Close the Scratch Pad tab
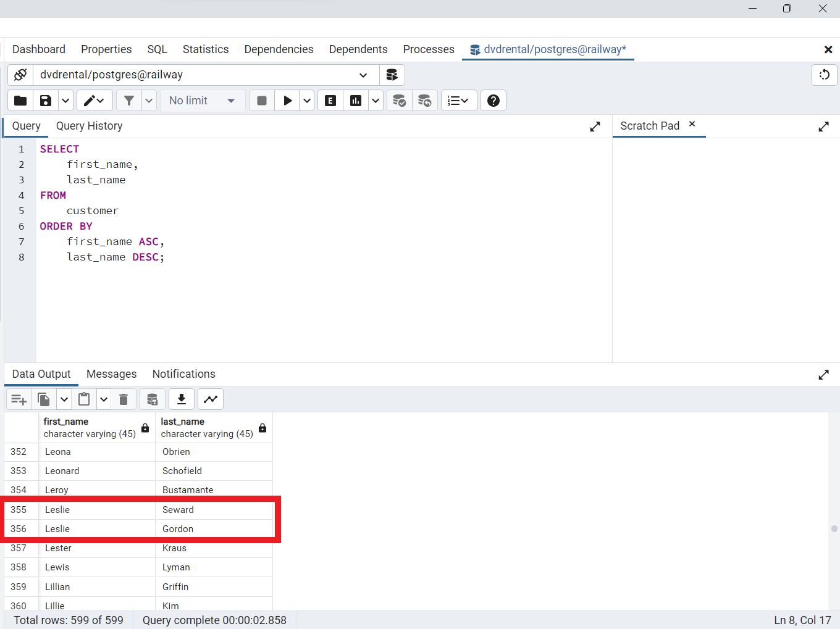 [692, 124]
